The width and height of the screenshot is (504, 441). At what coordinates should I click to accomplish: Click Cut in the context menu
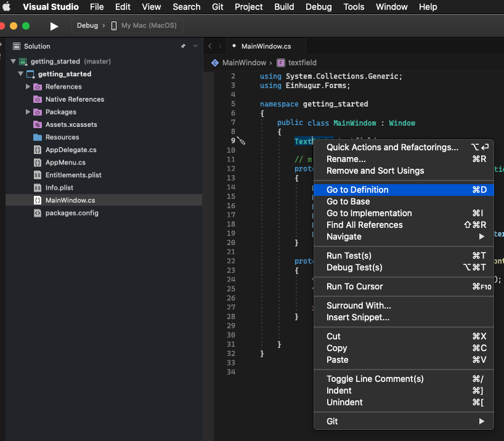[x=404, y=336]
